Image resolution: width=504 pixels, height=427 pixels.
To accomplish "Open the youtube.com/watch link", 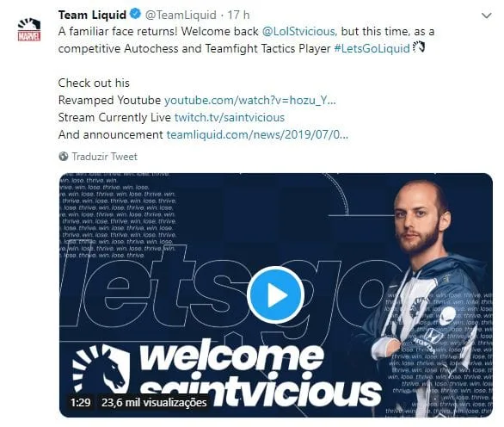I will click(x=250, y=101).
